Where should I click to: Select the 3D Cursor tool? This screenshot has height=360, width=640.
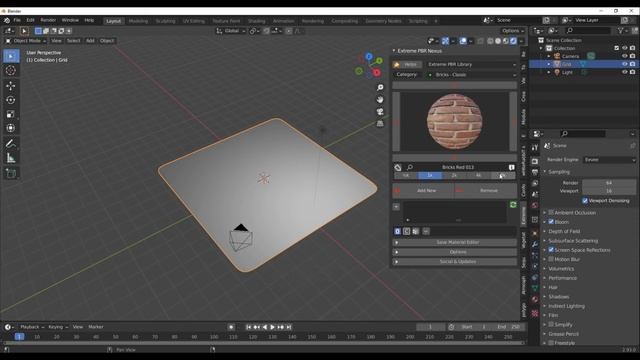click(x=11, y=70)
